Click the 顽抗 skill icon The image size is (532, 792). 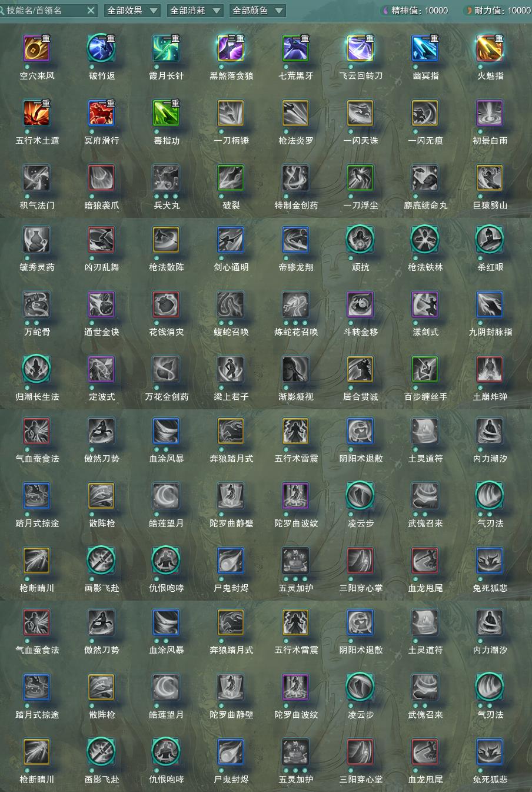point(361,240)
